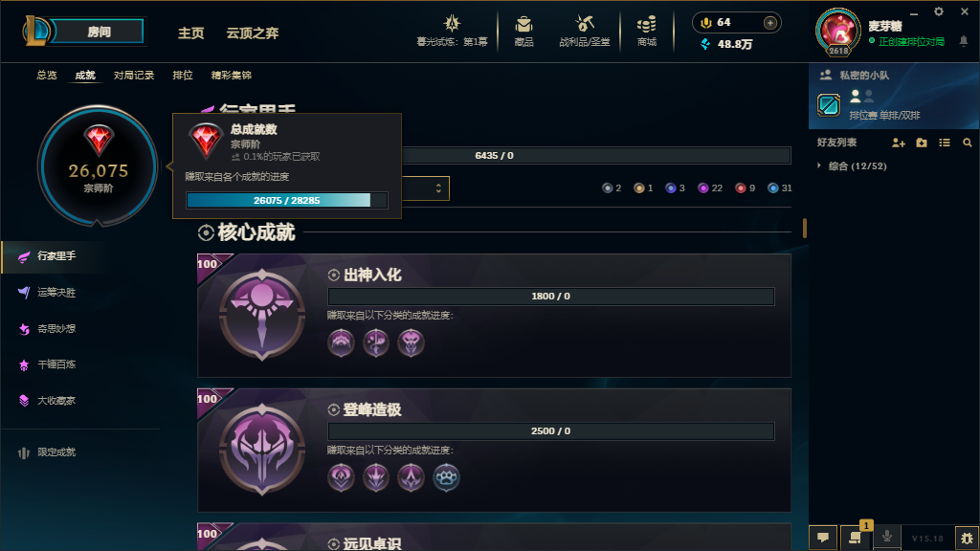Open the notification bell icon
980x551 pixels.
pyautogui.click(x=964, y=41)
